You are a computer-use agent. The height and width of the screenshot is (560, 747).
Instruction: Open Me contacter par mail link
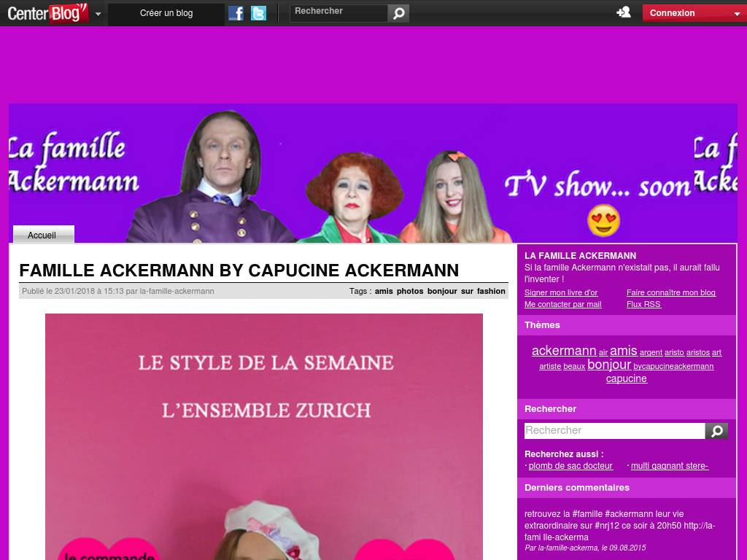pyautogui.click(x=562, y=304)
